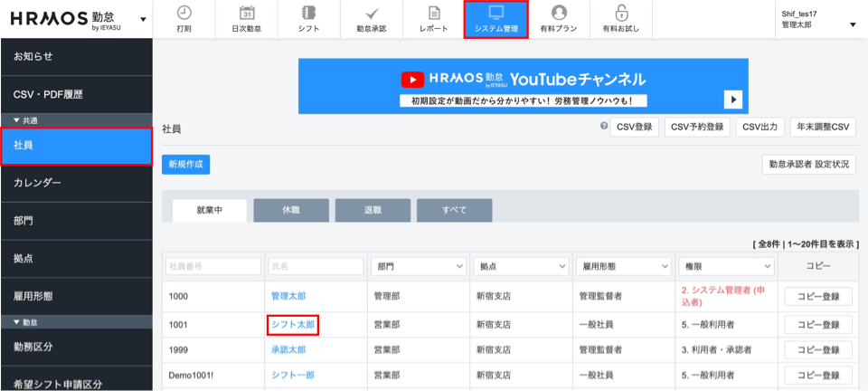Open the 打刻 clock icon
The image size is (868, 391).
184,14
